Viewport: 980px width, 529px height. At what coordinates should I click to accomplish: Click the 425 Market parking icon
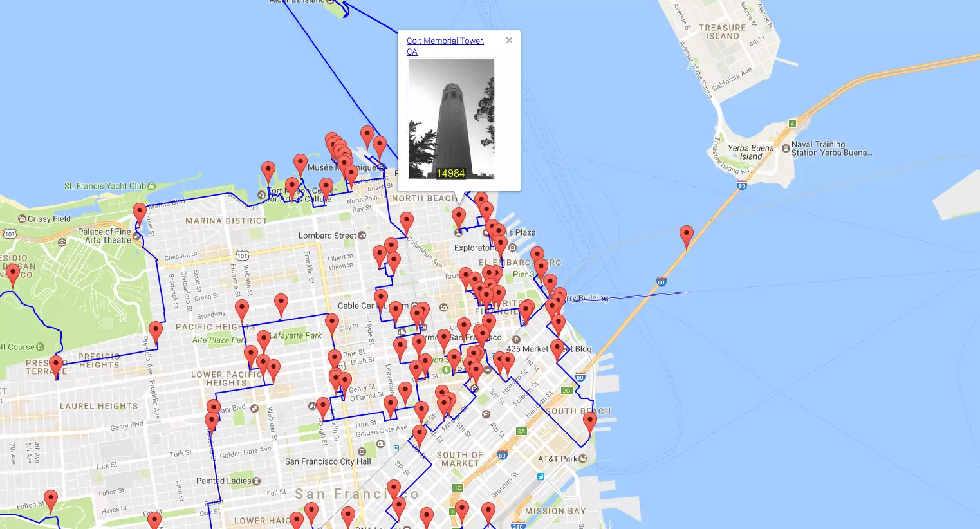pos(516,339)
